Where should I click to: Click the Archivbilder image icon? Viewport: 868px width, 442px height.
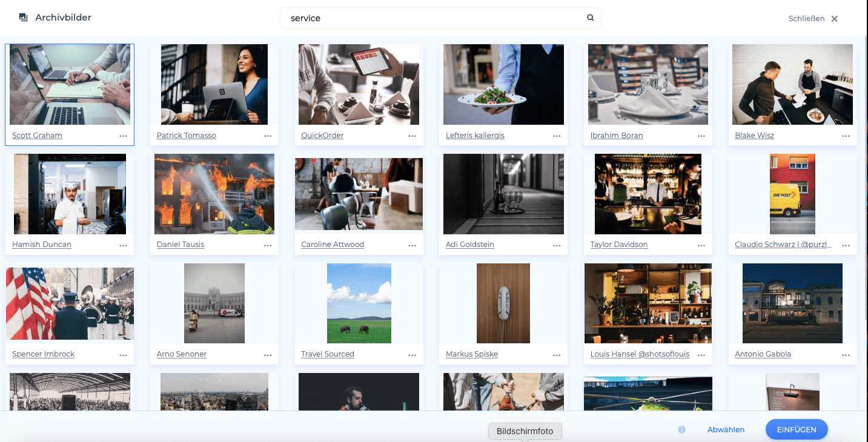point(24,18)
